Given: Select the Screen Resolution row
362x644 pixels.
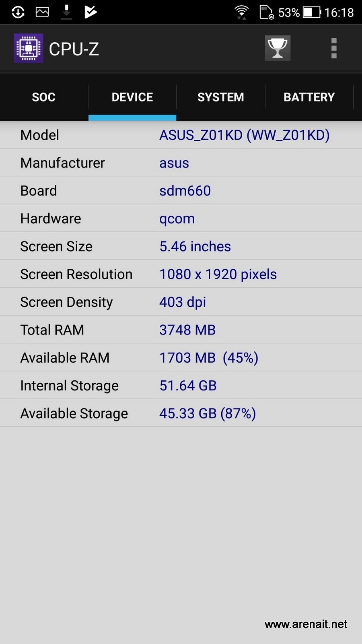Looking at the screenshot, I should coord(181,274).
